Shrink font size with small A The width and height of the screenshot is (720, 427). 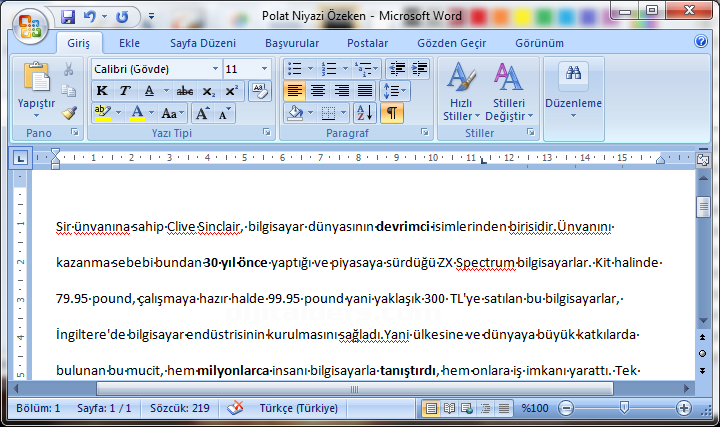coord(225,113)
